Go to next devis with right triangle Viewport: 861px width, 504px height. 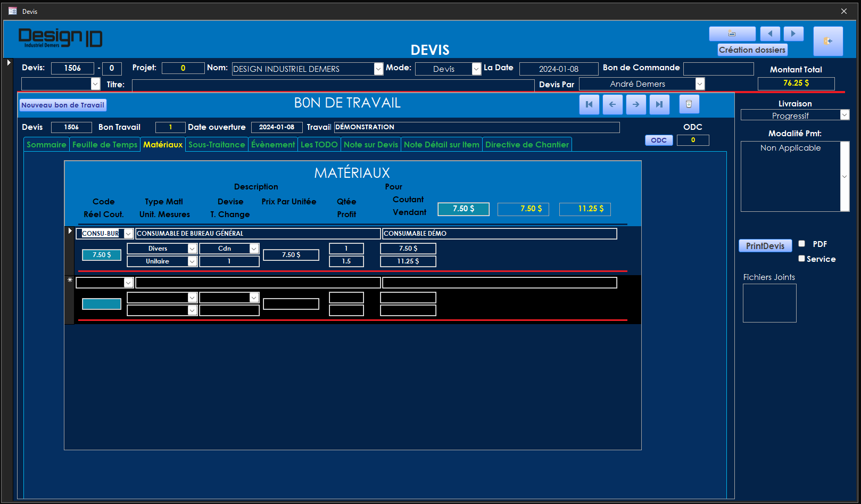pos(793,34)
